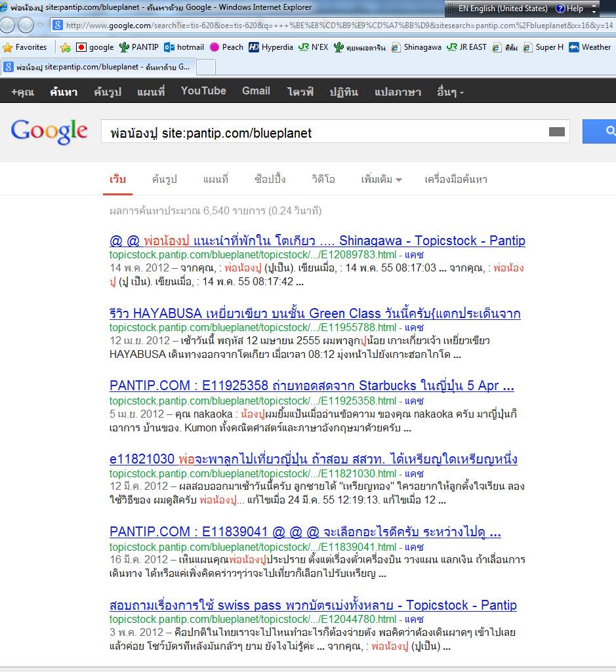
Task: Open the คุยหมอดาริน bookmark
Action: (359, 47)
